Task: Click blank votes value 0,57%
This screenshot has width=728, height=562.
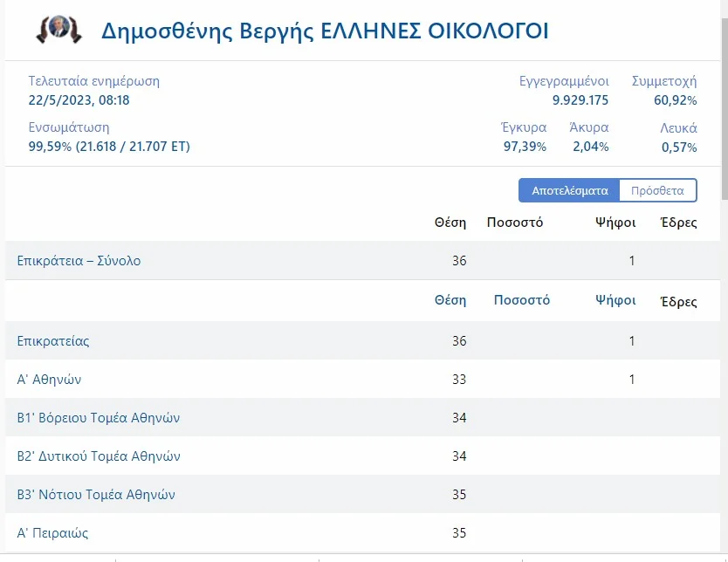Action: point(679,147)
